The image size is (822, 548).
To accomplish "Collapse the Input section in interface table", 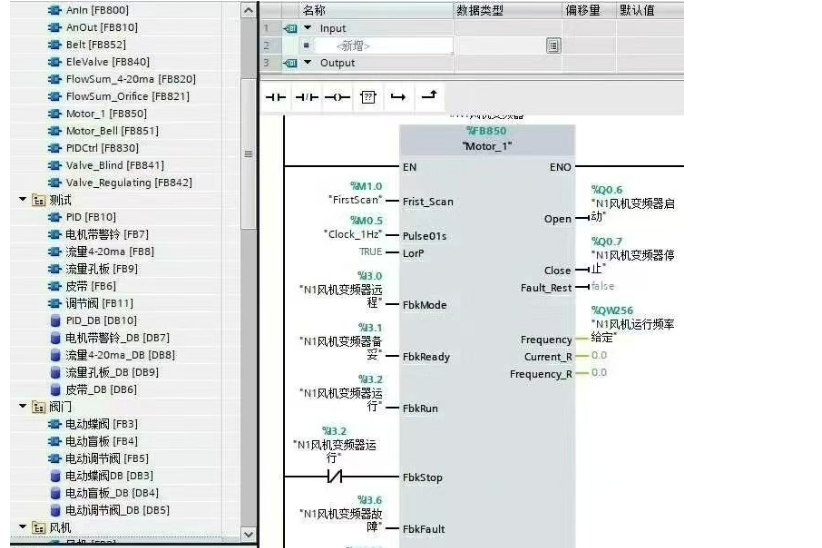I will tap(308, 27).
